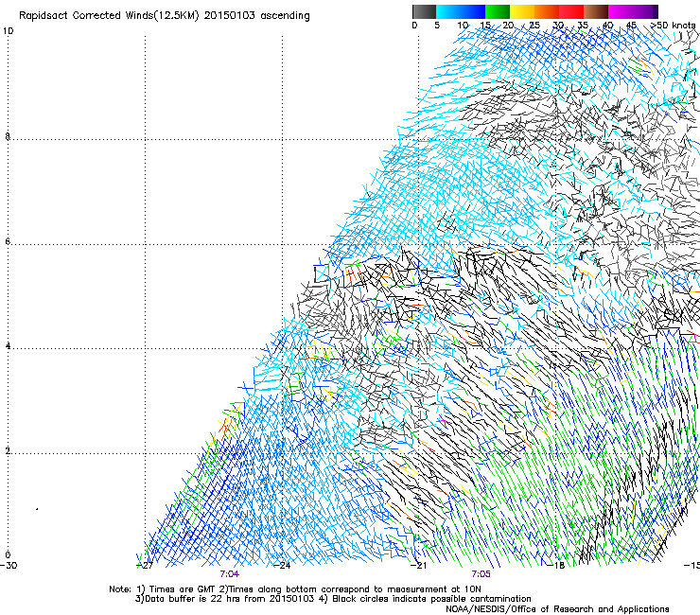
Task: Click the magenta 40-45 knots legend swatch
Action: click(x=621, y=11)
